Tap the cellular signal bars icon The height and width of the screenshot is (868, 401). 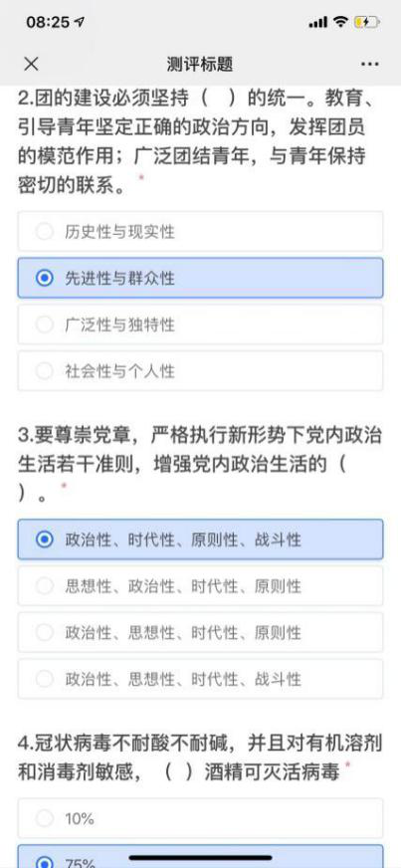pyautogui.click(x=318, y=23)
